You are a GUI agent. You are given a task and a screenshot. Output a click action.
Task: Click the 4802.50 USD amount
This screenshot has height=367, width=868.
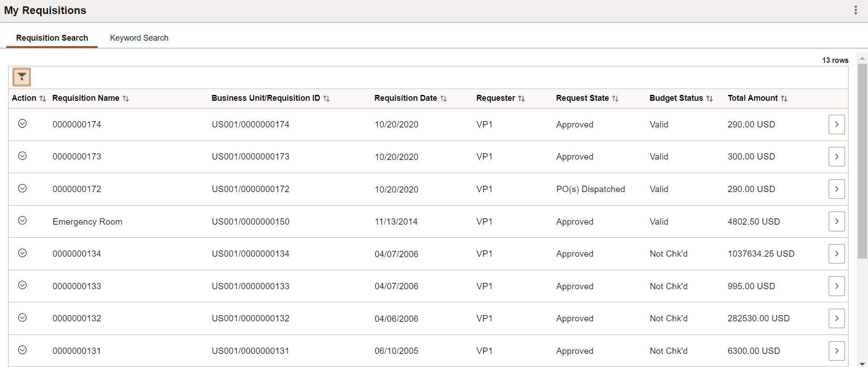click(x=754, y=221)
